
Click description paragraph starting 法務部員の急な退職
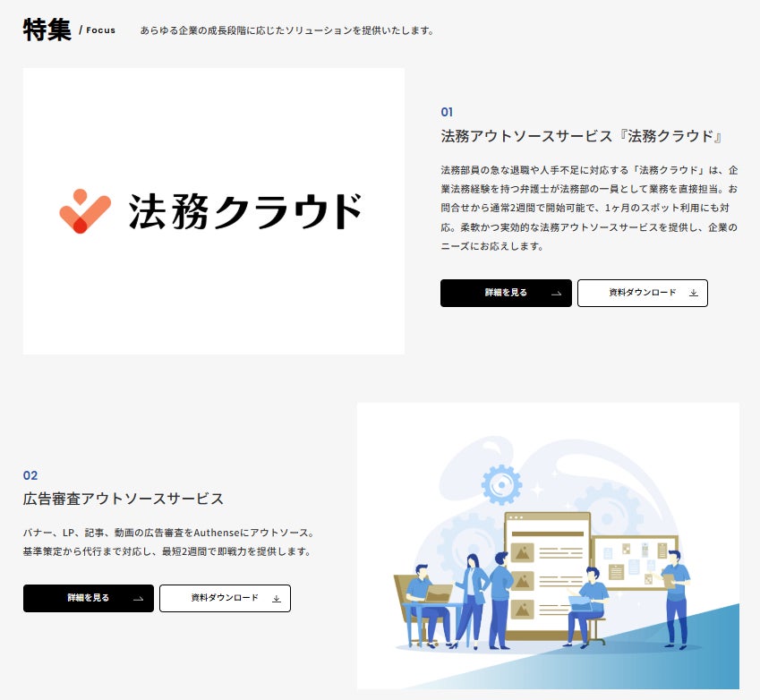coord(589,208)
